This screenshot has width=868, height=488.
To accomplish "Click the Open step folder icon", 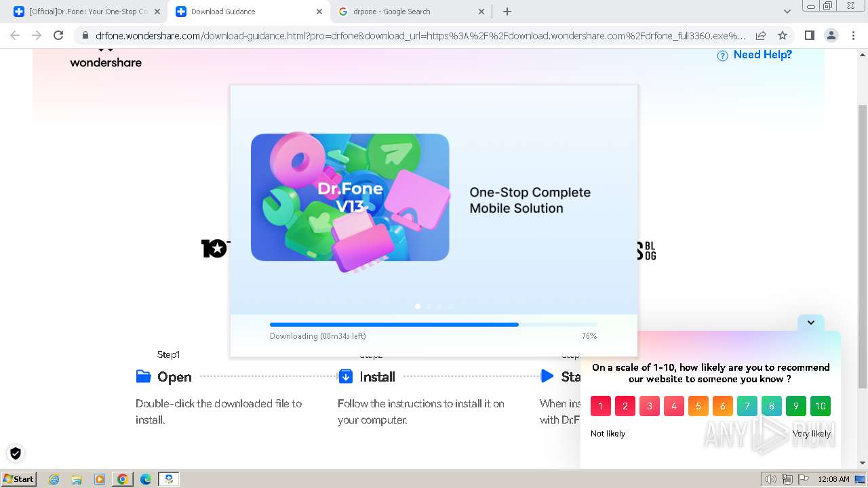I will pos(143,376).
